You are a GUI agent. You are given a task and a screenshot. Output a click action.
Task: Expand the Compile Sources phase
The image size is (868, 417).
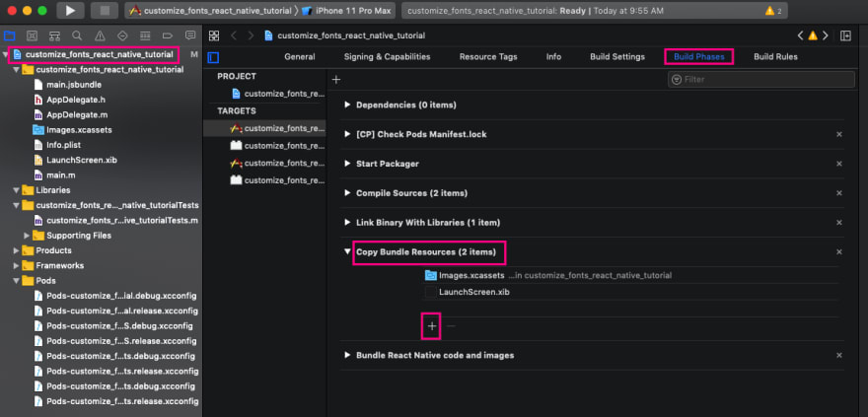347,193
